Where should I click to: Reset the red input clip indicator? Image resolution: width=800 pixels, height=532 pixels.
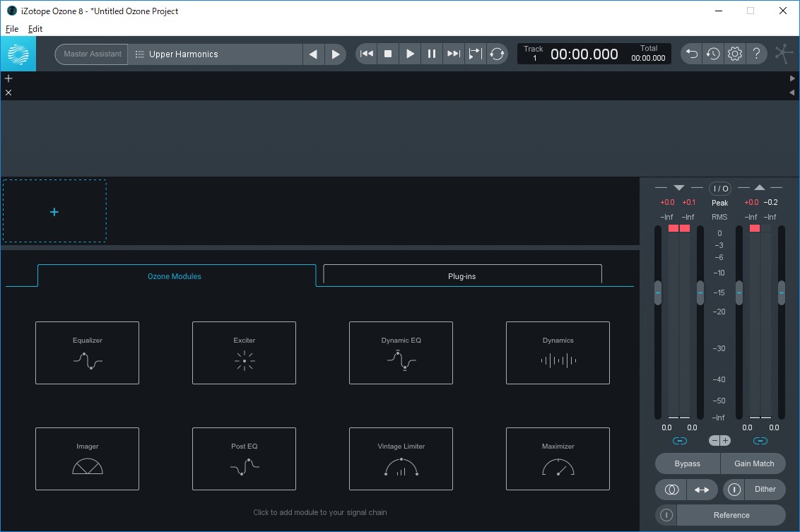pyautogui.click(x=679, y=228)
